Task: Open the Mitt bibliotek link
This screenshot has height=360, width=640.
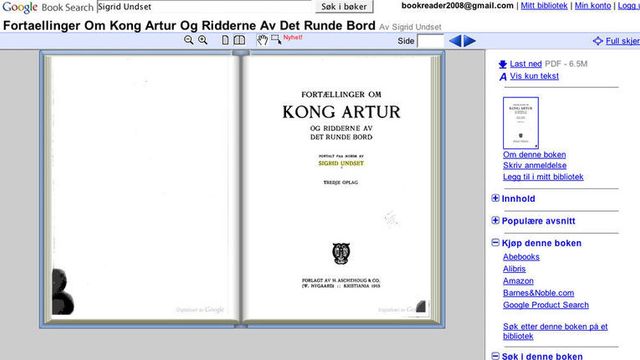Action: (x=544, y=6)
